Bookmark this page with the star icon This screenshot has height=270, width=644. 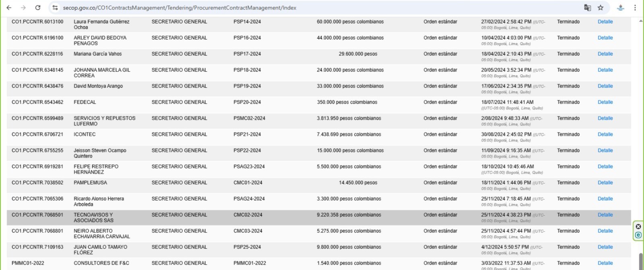click(601, 8)
